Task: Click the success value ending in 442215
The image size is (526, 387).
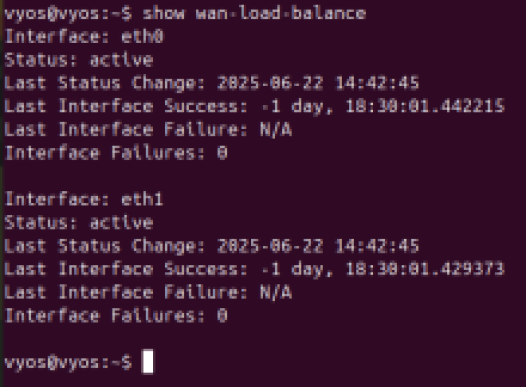Action: coord(383,106)
